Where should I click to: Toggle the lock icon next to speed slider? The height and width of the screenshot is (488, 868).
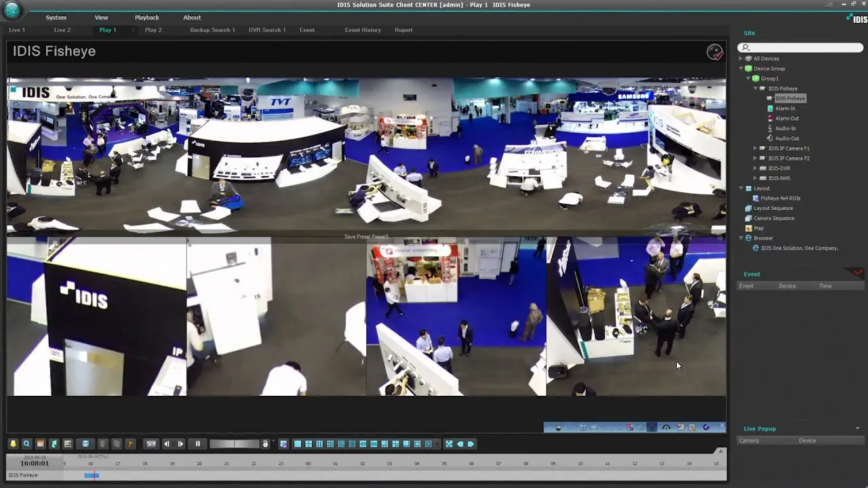pyautogui.click(x=265, y=444)
